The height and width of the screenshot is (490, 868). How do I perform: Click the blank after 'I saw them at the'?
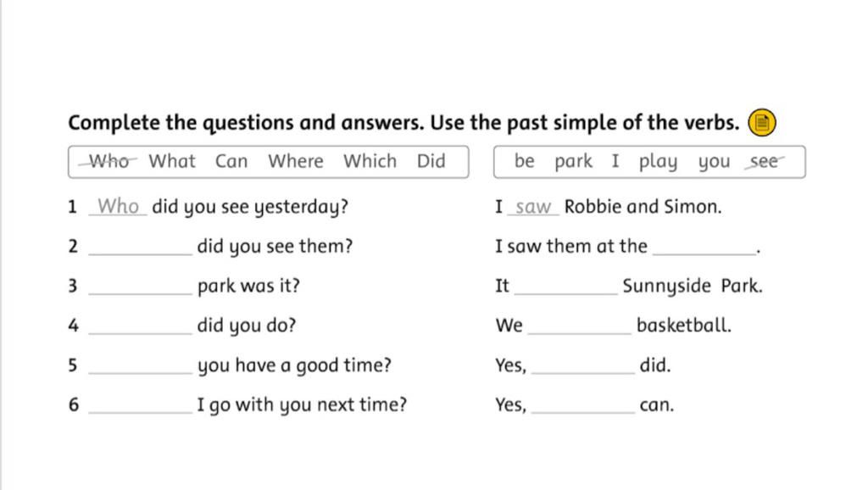pyautogui.click(x=704, y=247)
